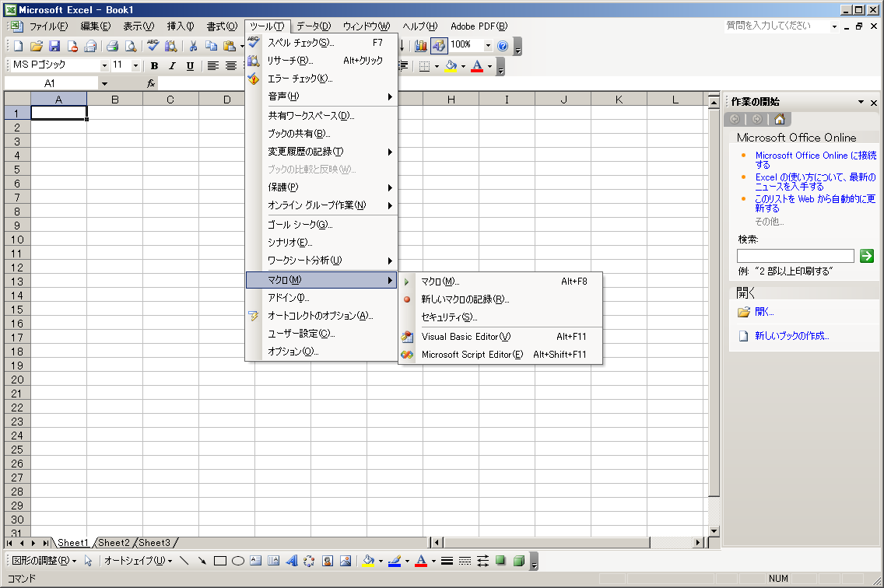This screenshot has width=884, height=588.
Task: Click drawing toolbar fill color bucket
Action: tap(369, 561)
